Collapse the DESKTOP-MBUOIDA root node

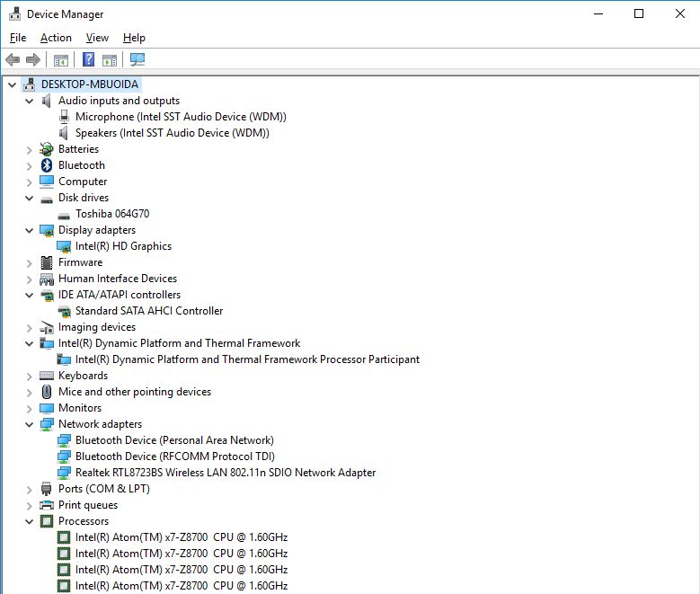tap(12, 84)
